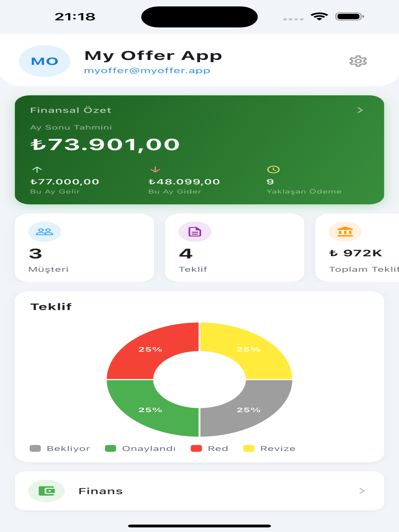
Task: Tap the gray Bekliyor legend swatch
Action: 35,448
